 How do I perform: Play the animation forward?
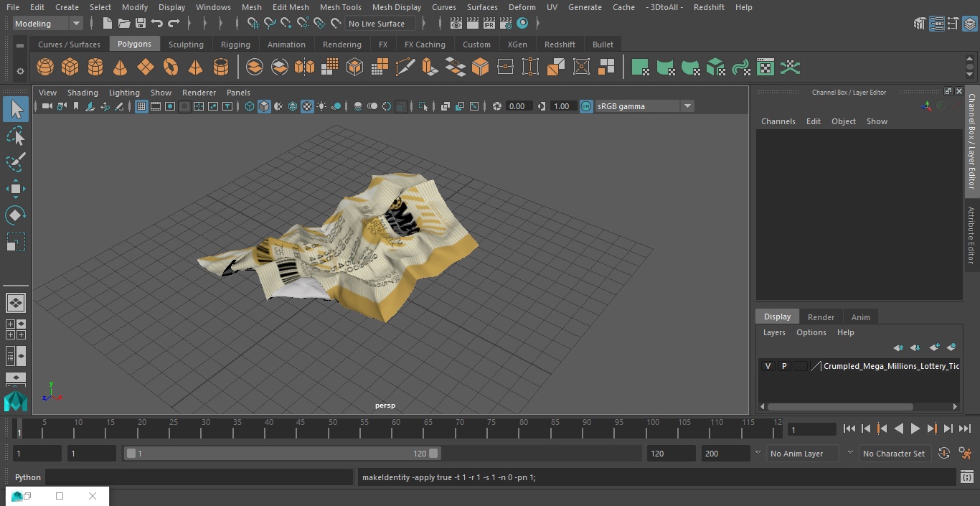pyautogui.click(x=915, y=428)
